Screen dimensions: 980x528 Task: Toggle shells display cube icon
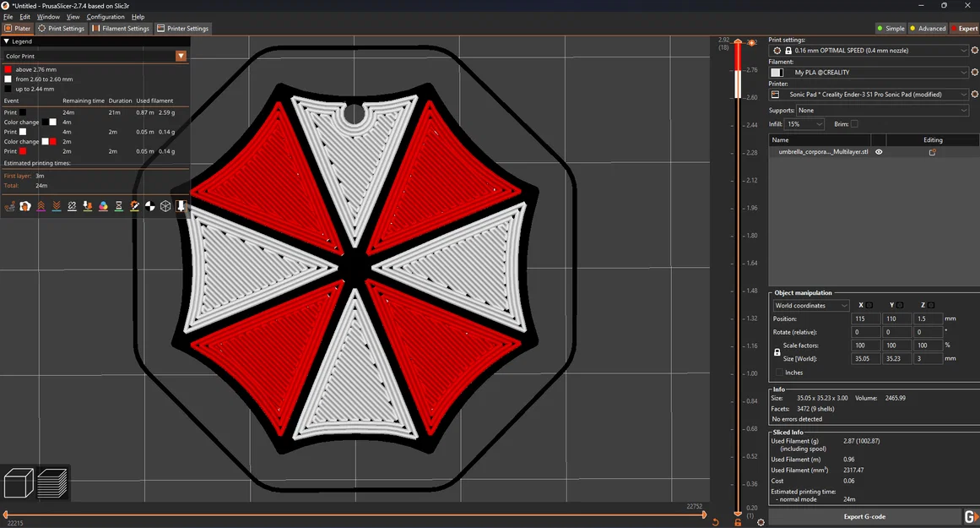pos(165,206)
